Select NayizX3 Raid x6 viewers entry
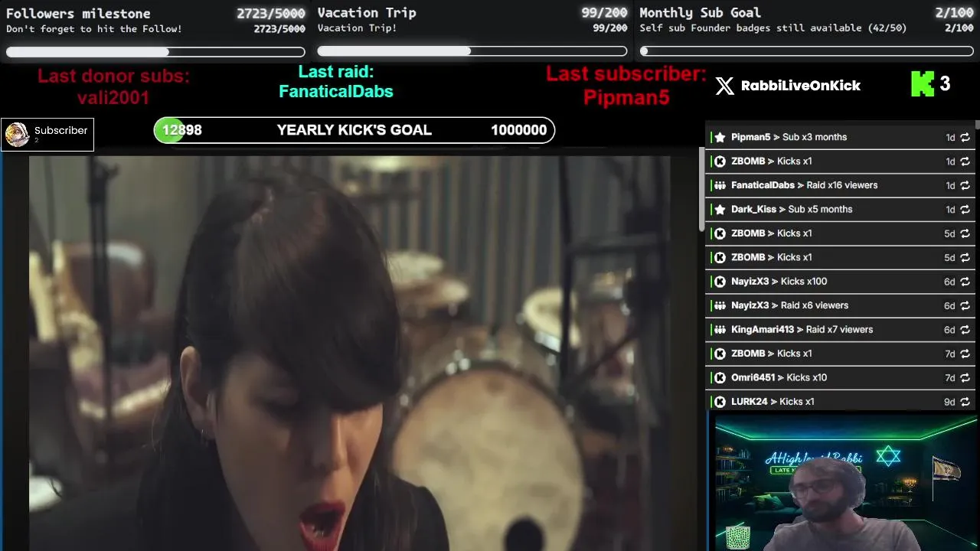 [840, 305]
